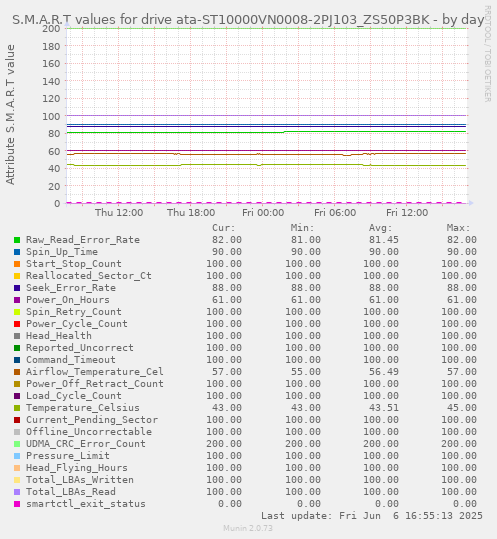Click the yellow Reallocated_Sector_Ct color square
This screenshot has width=497, height=539.
click(17, 276)
